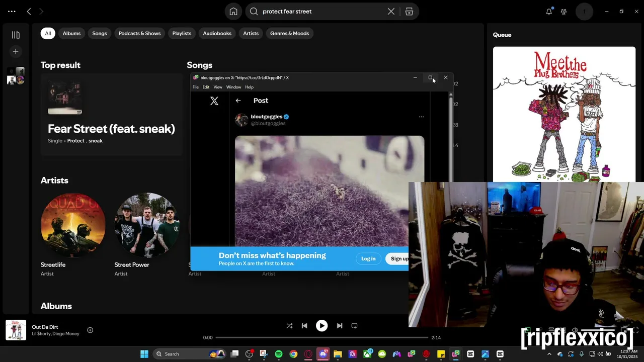Open the Meet the Plug Brothers queue artwork
Screen dimensions: 644x362
point(564,114)
